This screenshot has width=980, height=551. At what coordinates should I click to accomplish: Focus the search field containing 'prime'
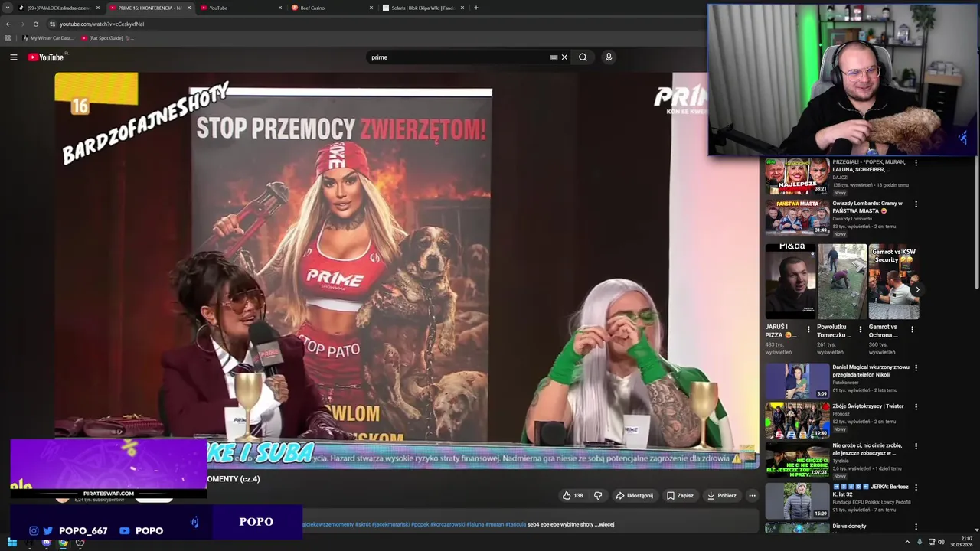click(x=458, y=57)
